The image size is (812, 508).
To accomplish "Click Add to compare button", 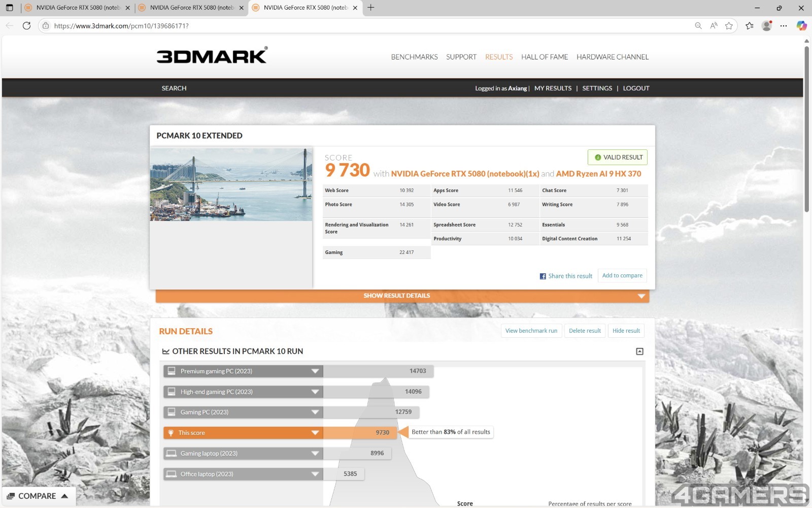I will [x=622, y=275].
